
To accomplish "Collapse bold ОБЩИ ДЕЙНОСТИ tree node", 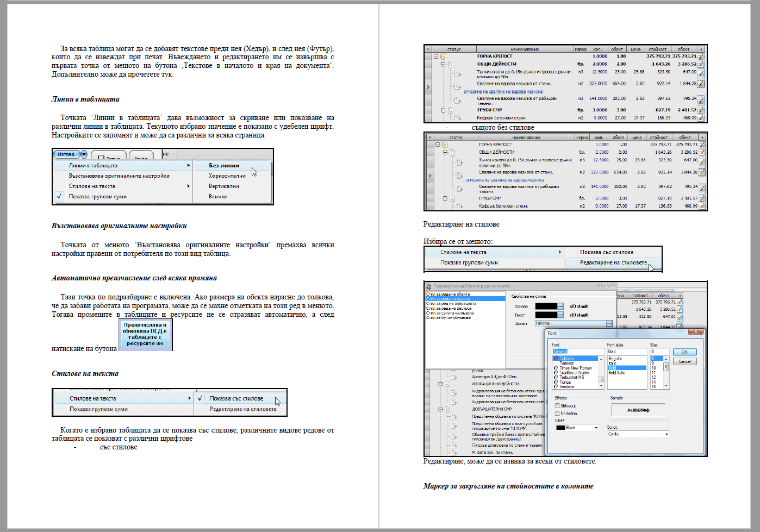I will click(443, 64).
